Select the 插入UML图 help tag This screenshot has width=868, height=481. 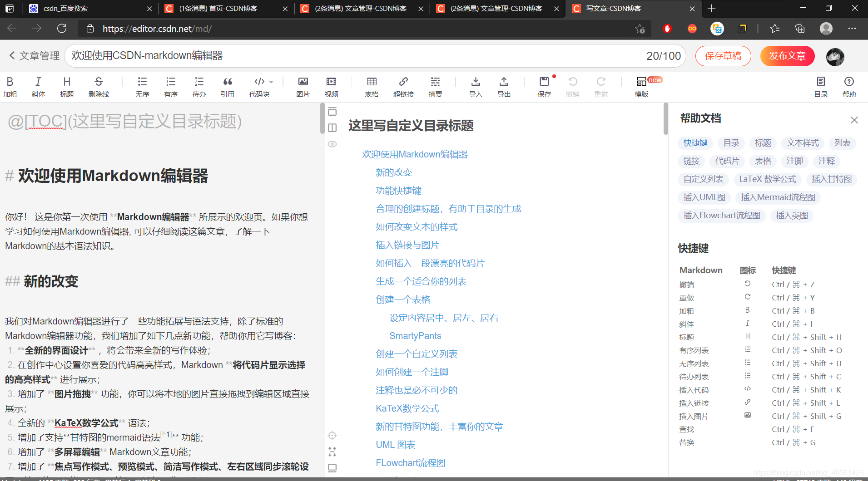coord(704,197)
